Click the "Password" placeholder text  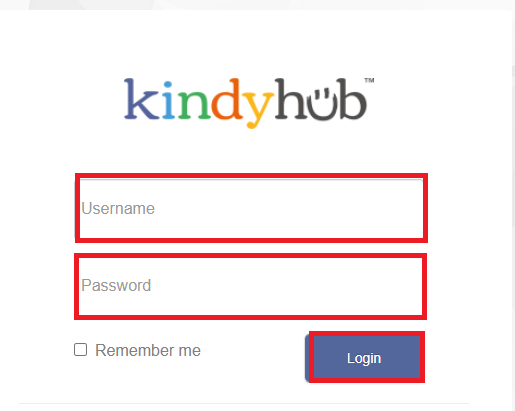point(116,285)
